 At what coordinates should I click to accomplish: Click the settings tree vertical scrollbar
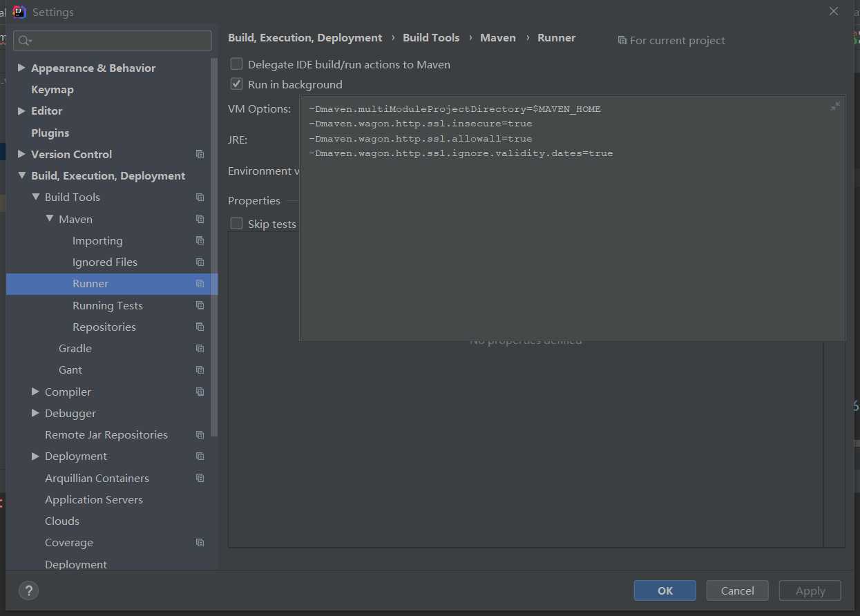point(214,247)
